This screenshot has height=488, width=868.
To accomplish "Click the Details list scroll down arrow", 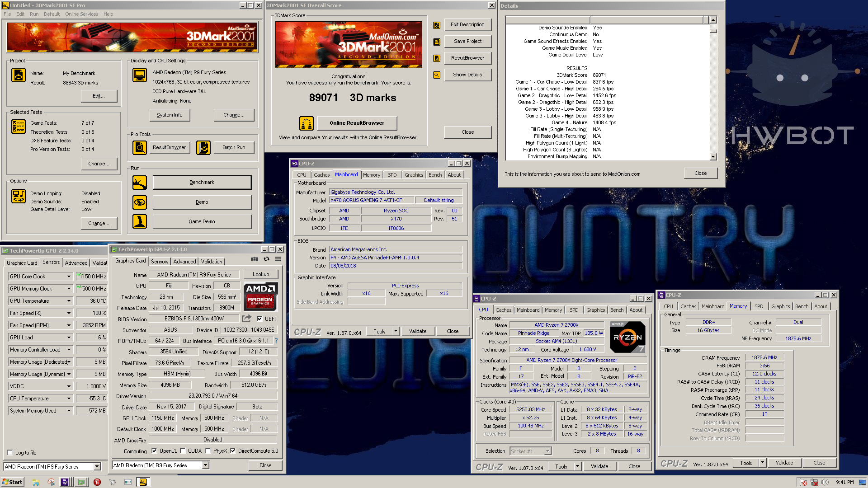I will coord(713,157).
